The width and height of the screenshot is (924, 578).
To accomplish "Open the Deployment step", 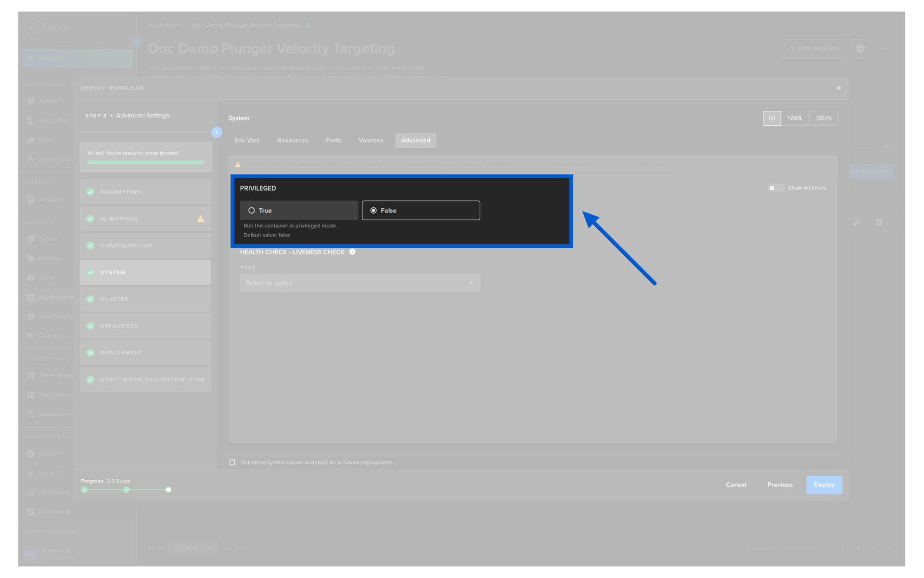I will coord(145,353).
